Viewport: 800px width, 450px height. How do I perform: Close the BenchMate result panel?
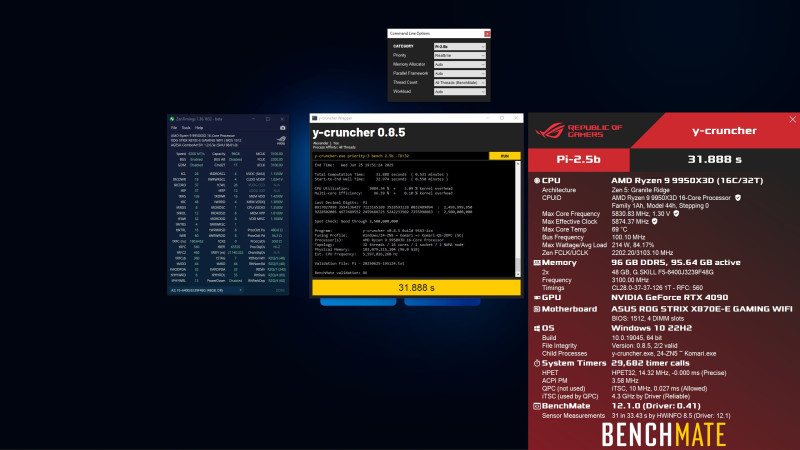(792, 119)
